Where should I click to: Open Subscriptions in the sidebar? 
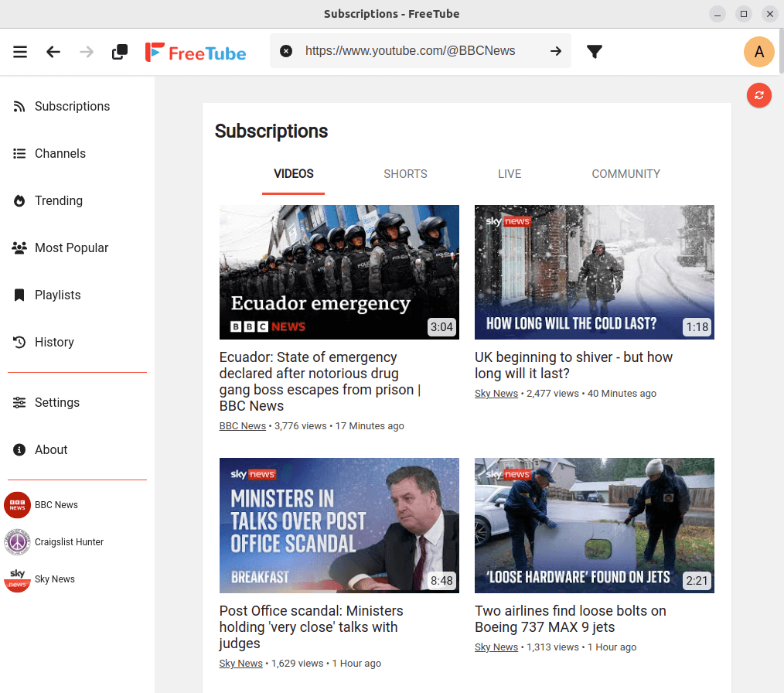(x=77, y=106)
